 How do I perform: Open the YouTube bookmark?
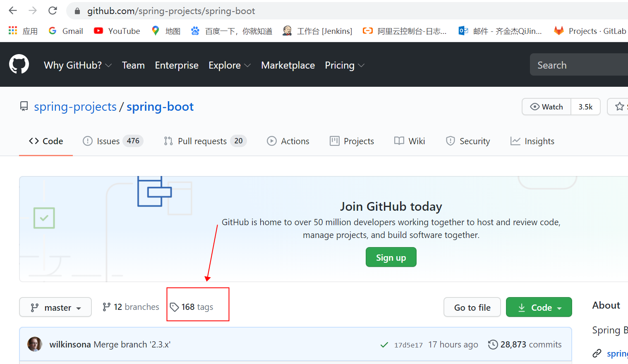pyautogui.click(x=117, y=31)
